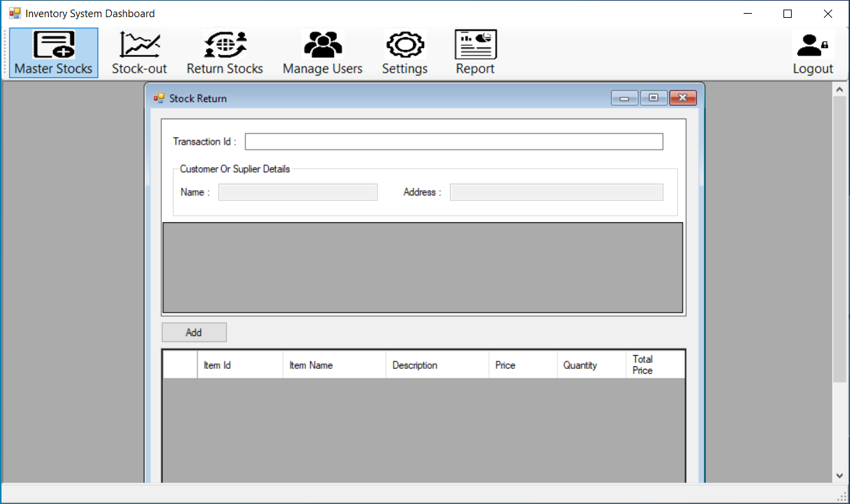Sort by the Item Id column header
Viewport: 850px width, 504px height.
pyautogui.click(x=239, y=365)
